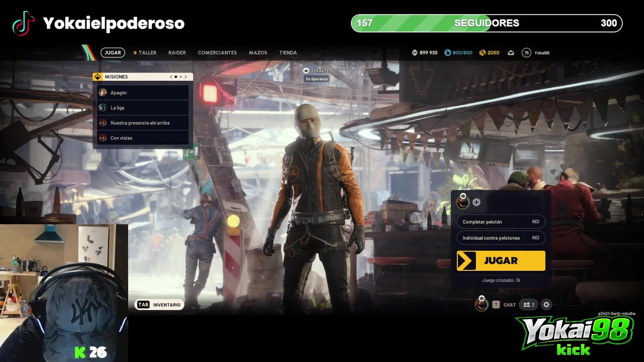This screenshot has width=644, height=362.
Task: Click the Yokaielpoderoso channel name
Action: [x=114, y=23]
